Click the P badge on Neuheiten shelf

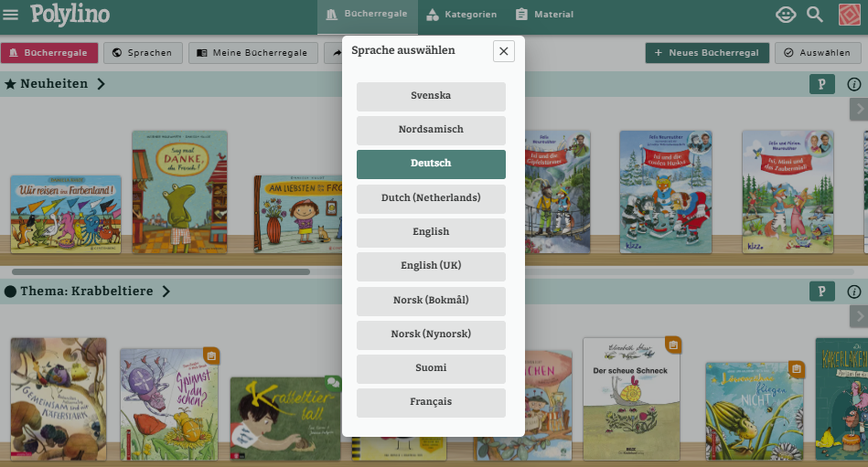821,84
